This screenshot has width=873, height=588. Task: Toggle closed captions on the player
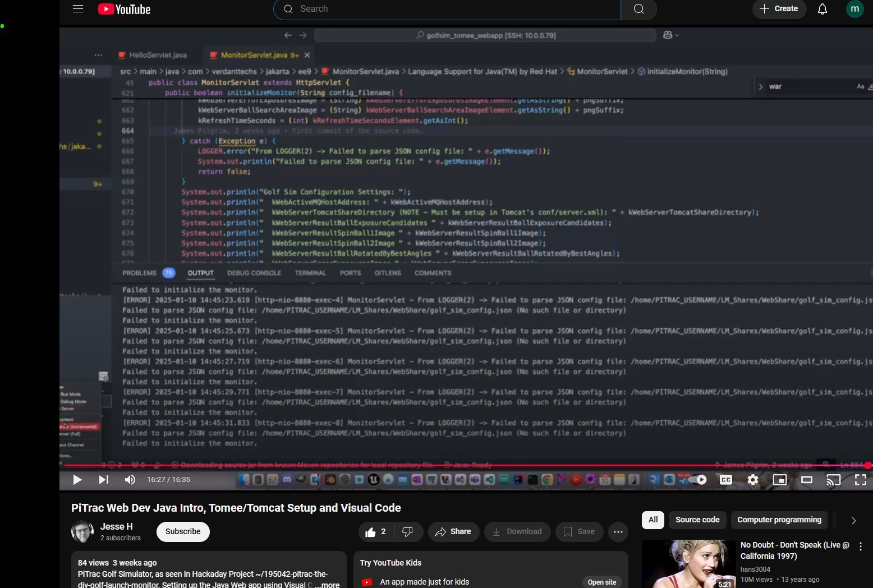click(725, 480)
